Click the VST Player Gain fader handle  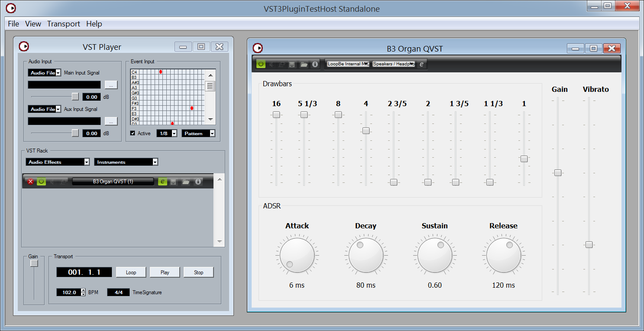click(34, 263)
